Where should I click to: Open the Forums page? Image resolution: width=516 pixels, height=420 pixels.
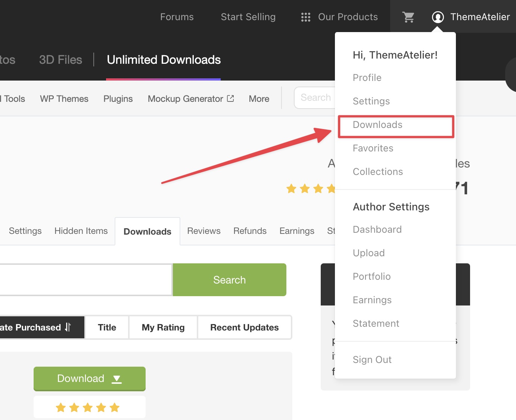pyautogui.click(x=177, y=17)
